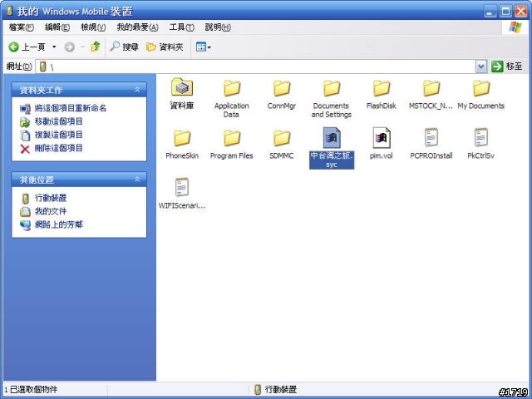Image resolution: width=532 pixels, height=399 pixels.
Task: Open the 工具(T) menu
Action: click(181, 27)
